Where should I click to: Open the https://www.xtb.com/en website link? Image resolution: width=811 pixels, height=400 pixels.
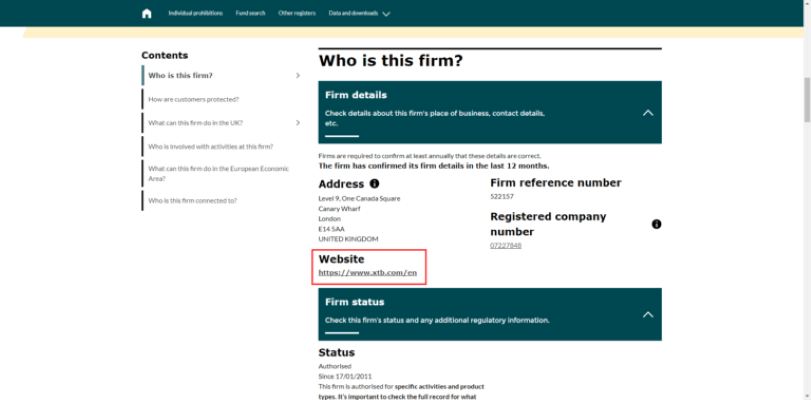click(367, 272)
